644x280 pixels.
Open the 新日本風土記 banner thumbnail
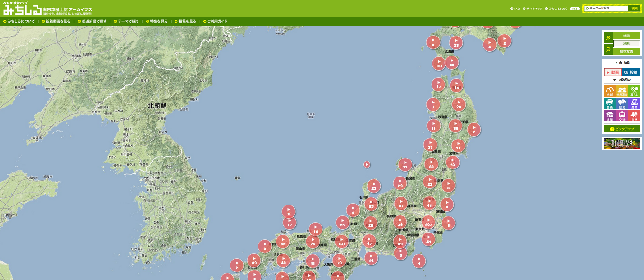[622, 143]
